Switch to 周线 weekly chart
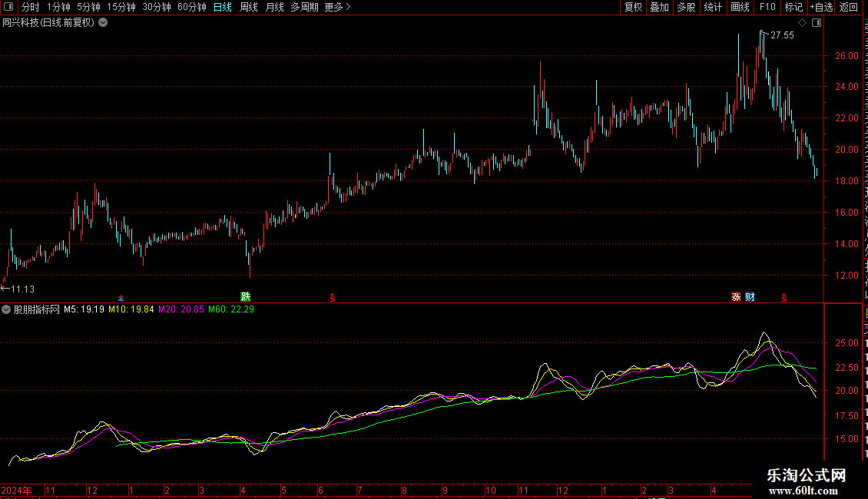The width and height of the screenshot is (868, 499). tap(249, 7)
